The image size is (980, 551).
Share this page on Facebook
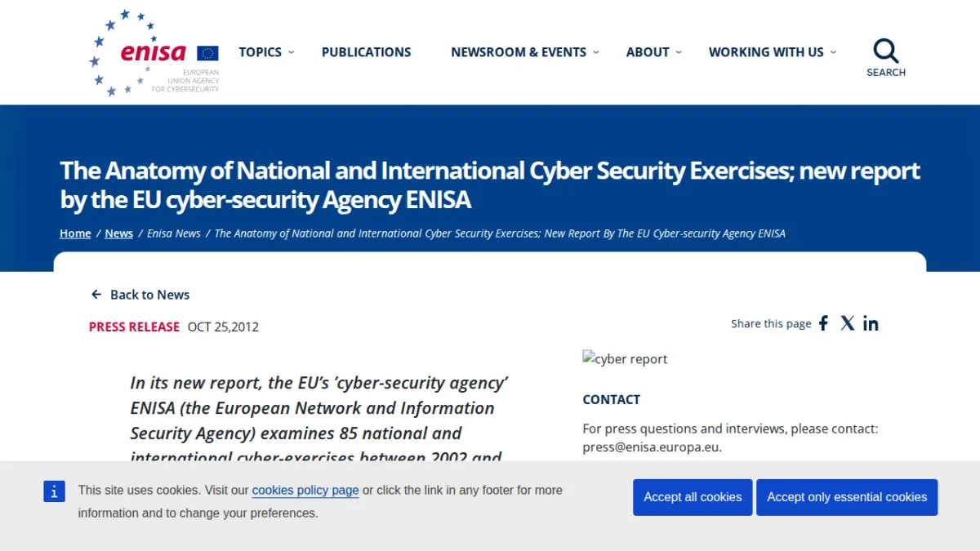pyautogui.click(x=823, y=323)
